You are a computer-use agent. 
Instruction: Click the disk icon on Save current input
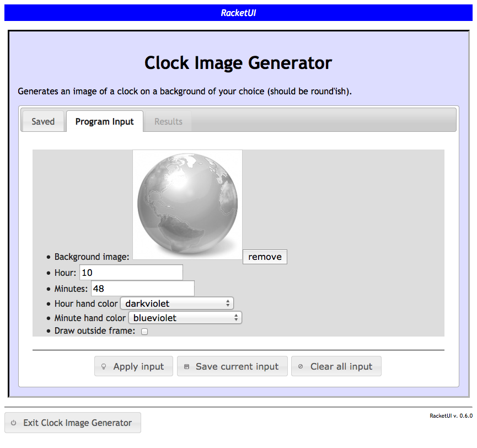coord(186,366)
